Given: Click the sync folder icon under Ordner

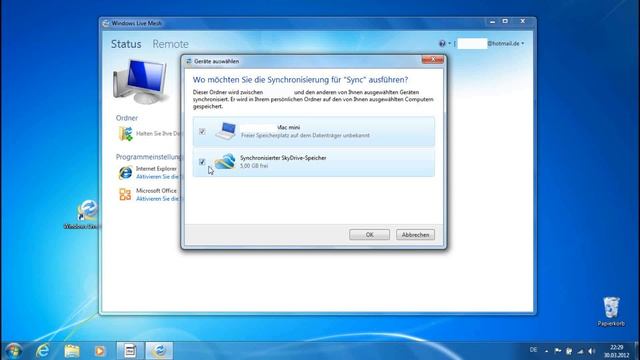Looking at the screenshot, I should (x=125, y=133).
